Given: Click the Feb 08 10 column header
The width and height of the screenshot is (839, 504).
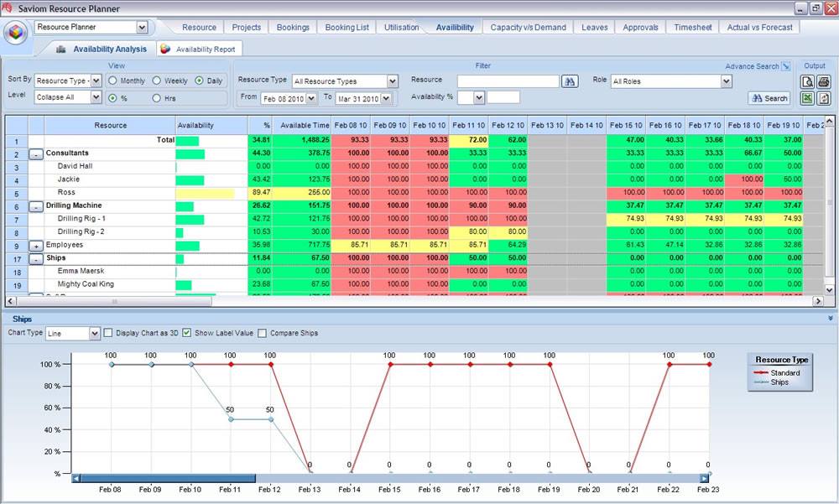Looking at the screenshot, I should tap(351, 125).
